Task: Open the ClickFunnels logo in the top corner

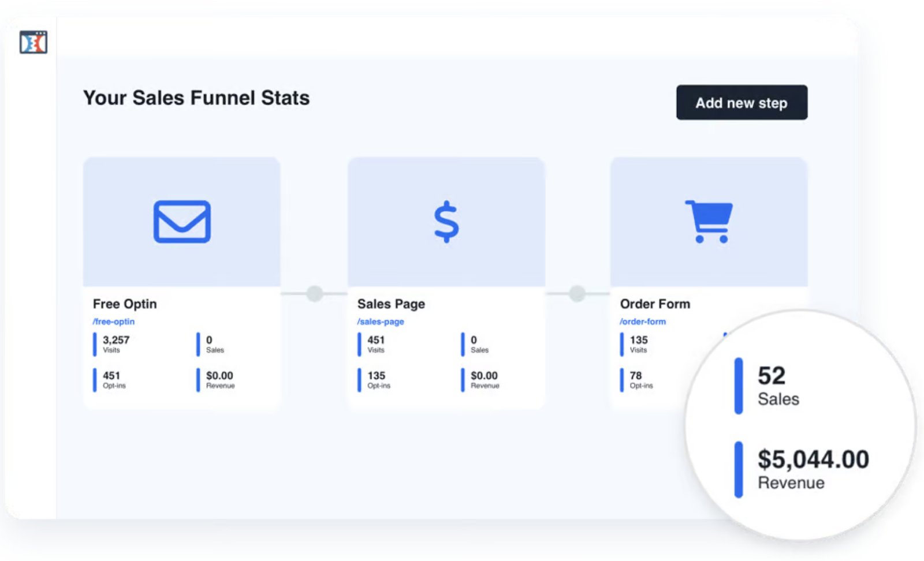Action: (x=33, y=43)
